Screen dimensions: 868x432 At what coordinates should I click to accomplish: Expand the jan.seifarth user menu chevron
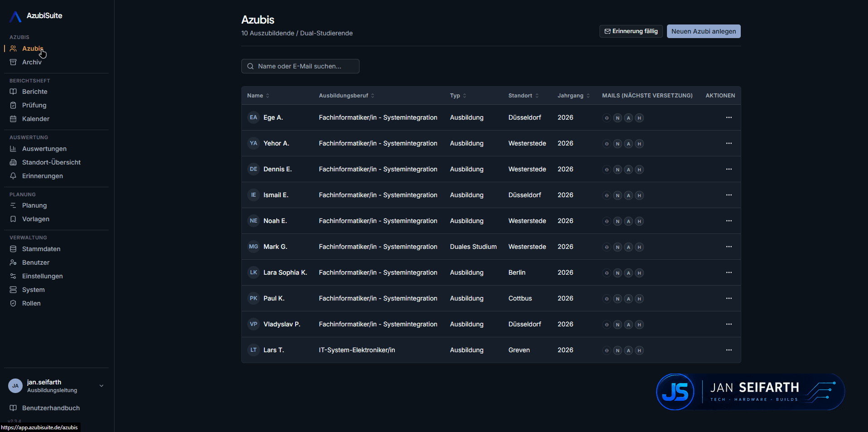click(x=101, y=386)
